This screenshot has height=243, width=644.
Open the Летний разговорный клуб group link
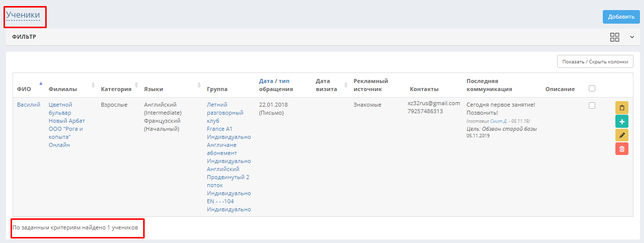pyautogui.click(x=225, y=113)
